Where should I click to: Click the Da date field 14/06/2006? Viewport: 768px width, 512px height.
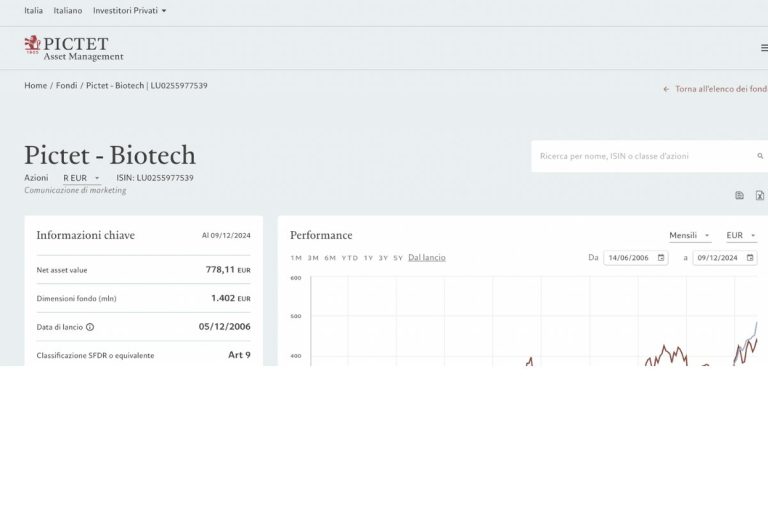pos(636,257)
